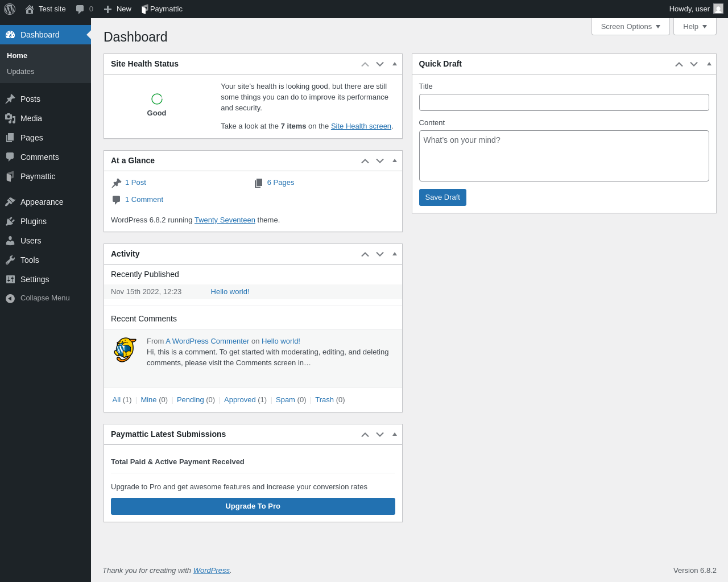Toggle the Activity panel collapse arrow
The image size is (728, 582).
tap(395, 254)
